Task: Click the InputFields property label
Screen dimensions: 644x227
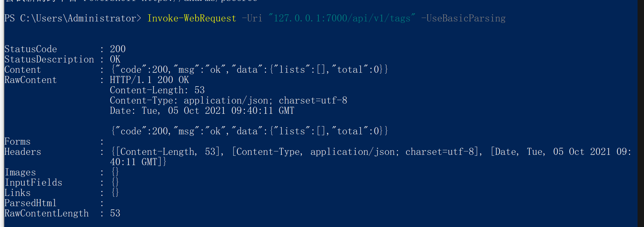Action: click(x=33, y=182)
